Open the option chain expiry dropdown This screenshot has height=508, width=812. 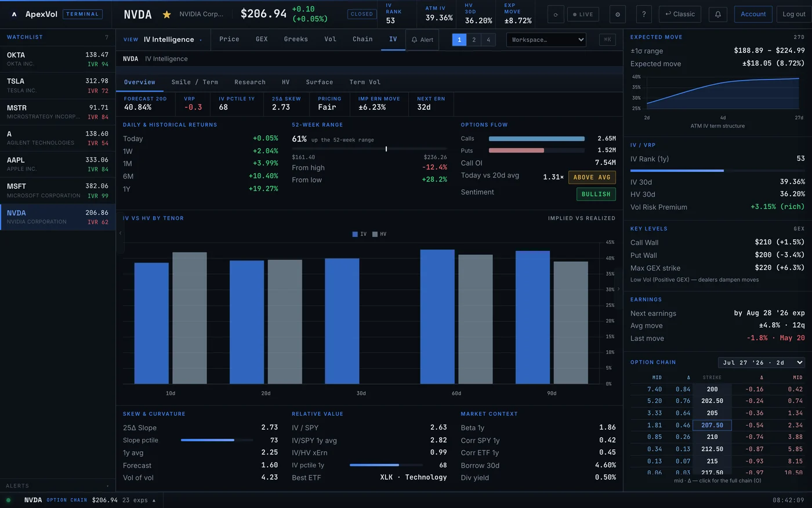762,362
